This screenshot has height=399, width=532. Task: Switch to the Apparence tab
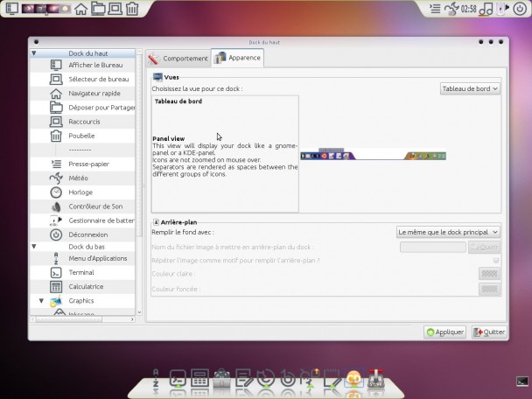pos(237,58)
